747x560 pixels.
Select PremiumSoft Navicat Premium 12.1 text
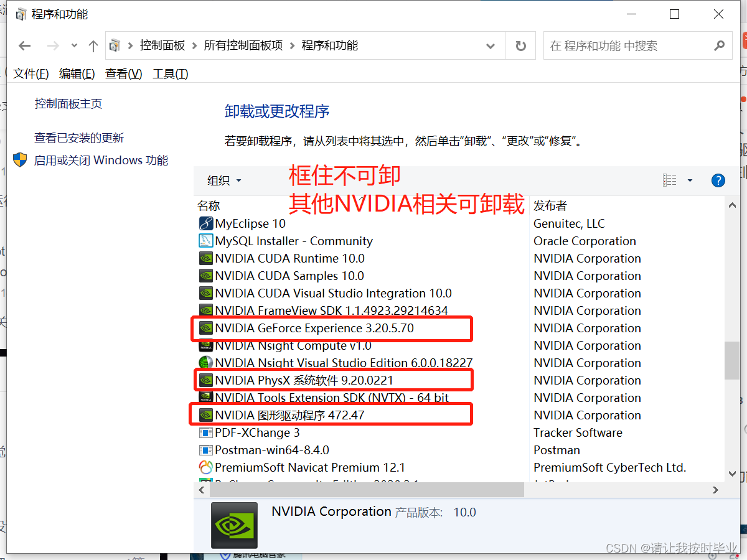pyautogui.click(x=310, y=467)
